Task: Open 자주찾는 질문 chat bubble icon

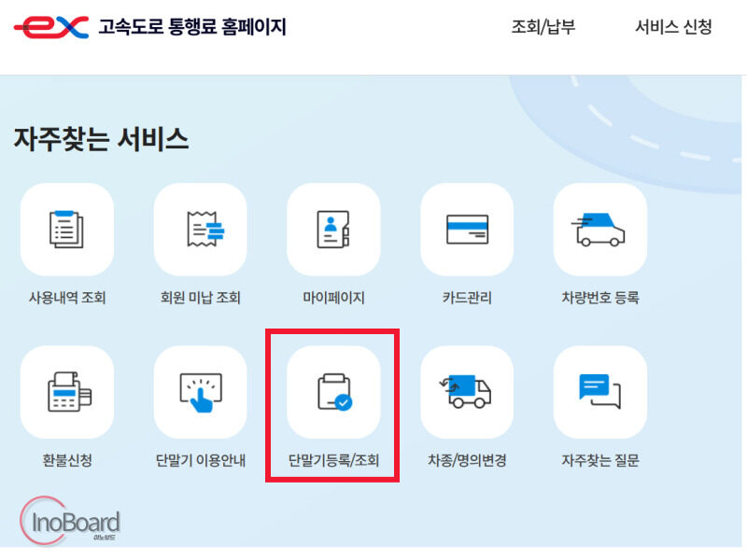Action: click(x=600, y=392)
